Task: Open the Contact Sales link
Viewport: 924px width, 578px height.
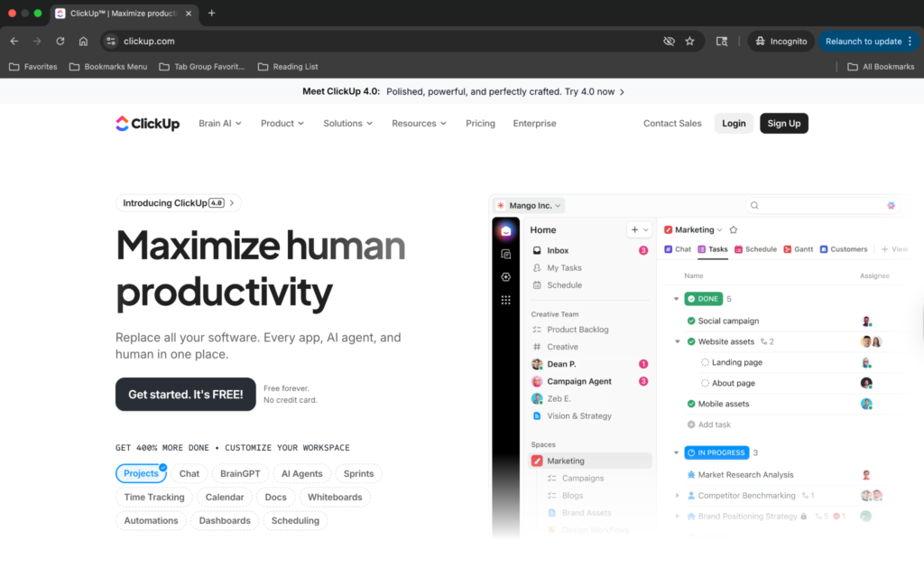Action: coord(672,123)
